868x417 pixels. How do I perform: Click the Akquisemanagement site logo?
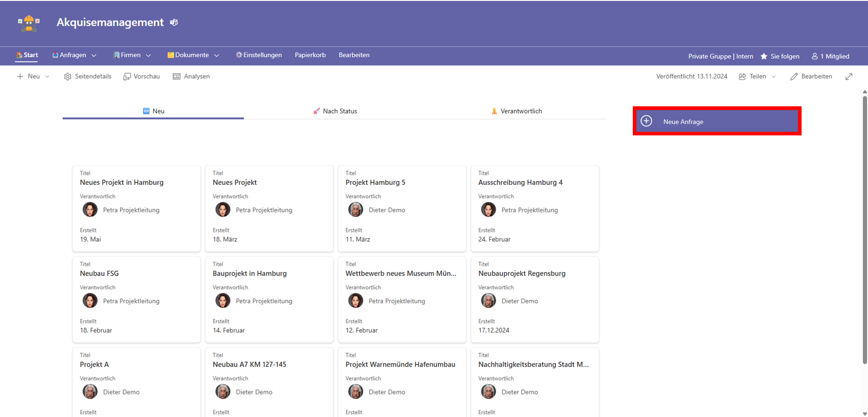[29, 23]
